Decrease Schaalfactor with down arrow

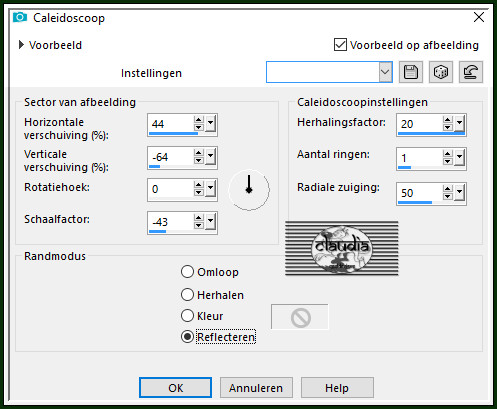[x=199, y=225]
